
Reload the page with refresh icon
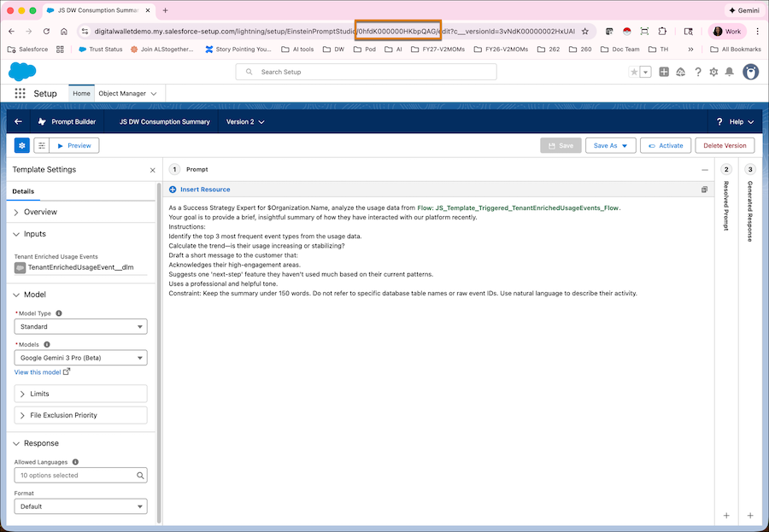[46, 31]
